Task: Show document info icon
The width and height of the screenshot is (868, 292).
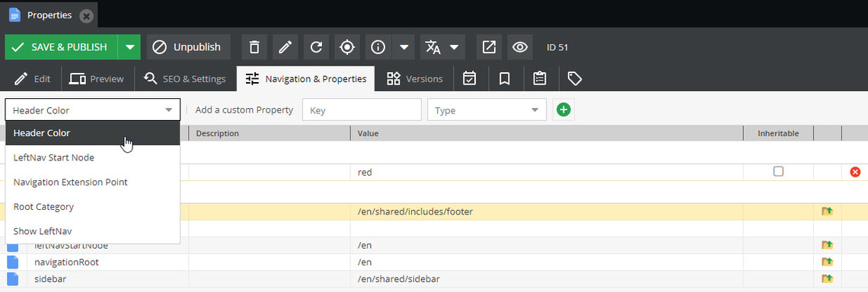Action: click(x=378, y=47)
